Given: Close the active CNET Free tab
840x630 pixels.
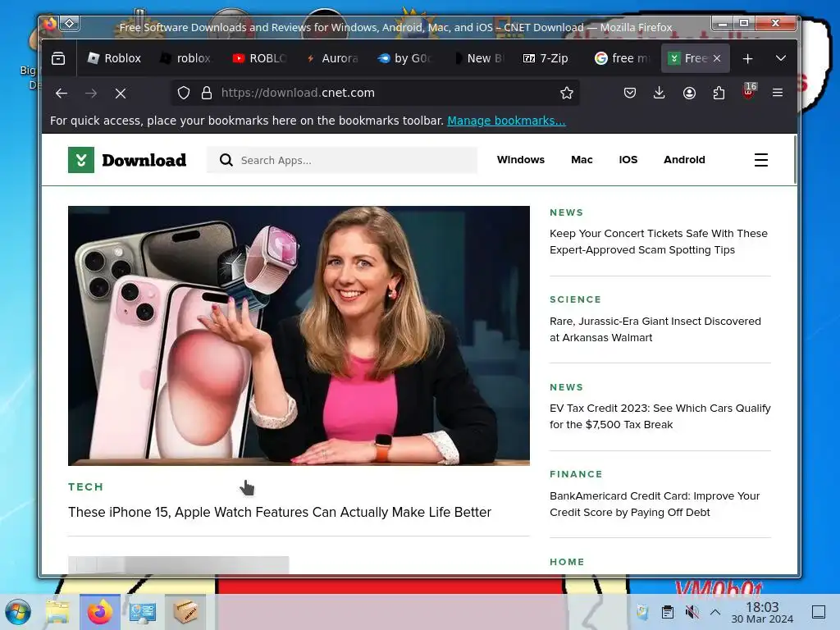Looking at the screenshot, I should pyautogui.click(x=717, y=58).
